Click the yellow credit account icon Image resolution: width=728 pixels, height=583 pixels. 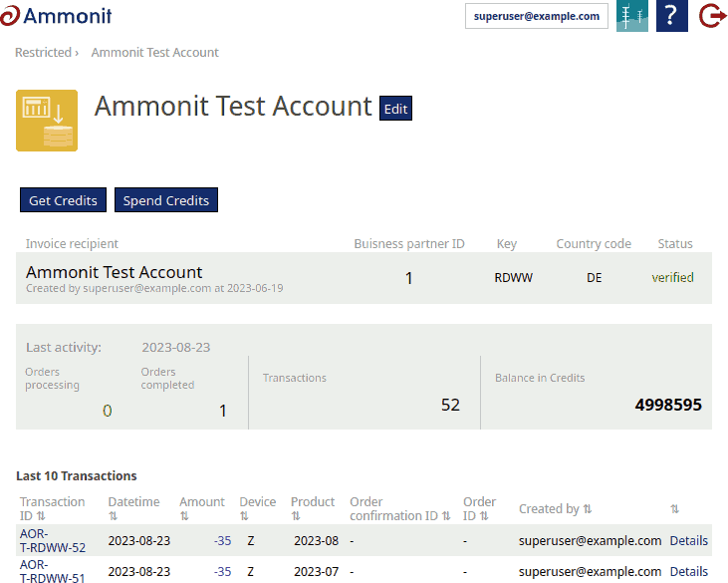(47, 121)
